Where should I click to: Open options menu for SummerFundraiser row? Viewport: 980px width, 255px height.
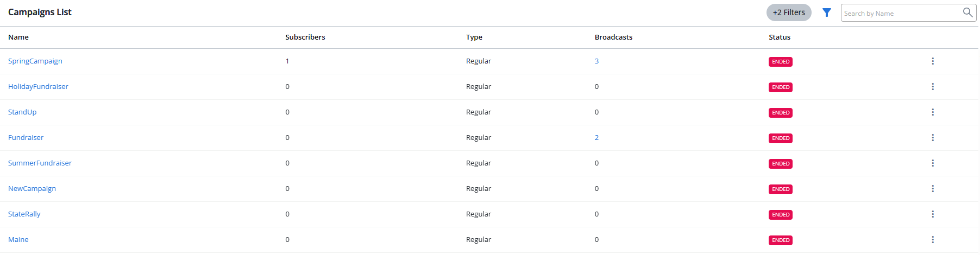pos(933,163)
